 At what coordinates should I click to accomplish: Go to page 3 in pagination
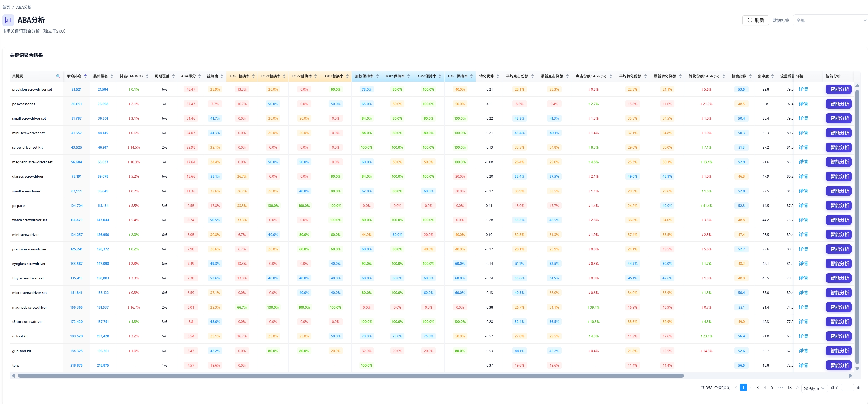point(758,388)
